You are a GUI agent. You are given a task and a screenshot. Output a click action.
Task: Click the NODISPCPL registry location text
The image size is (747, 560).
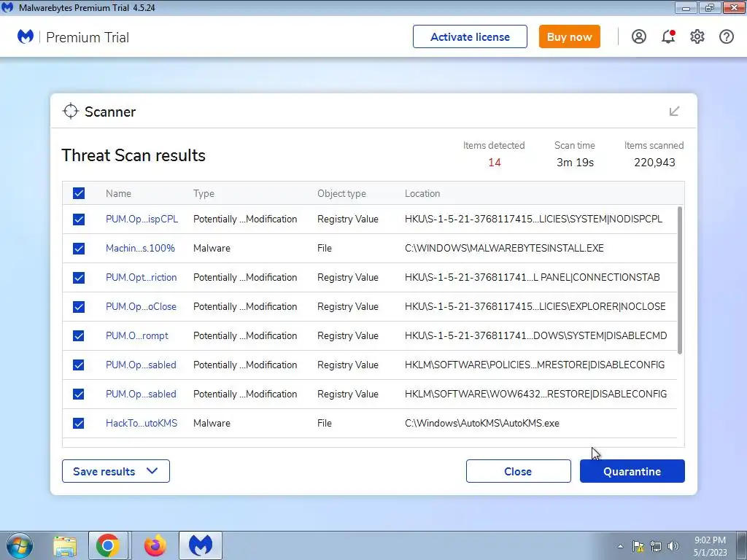point(533,219)
